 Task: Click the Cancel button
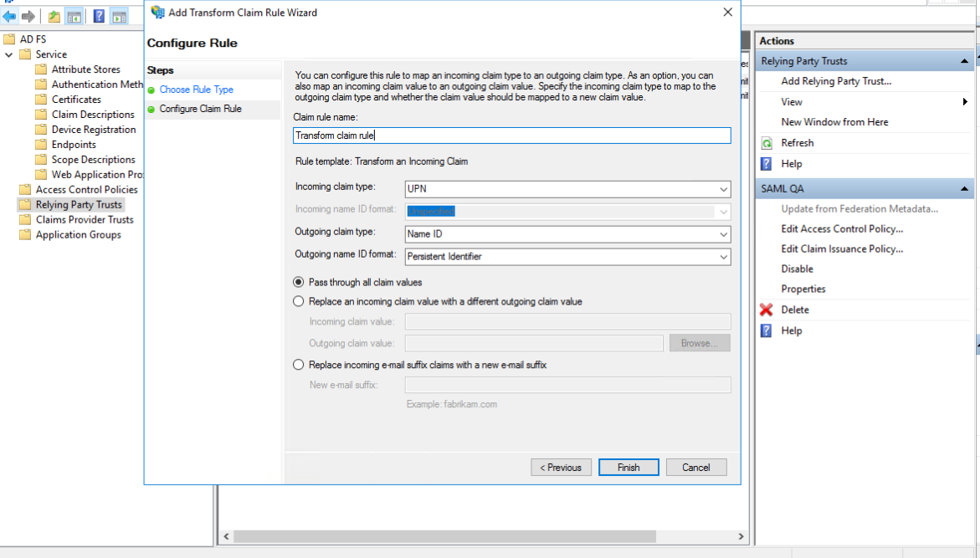tap(695, 468)
